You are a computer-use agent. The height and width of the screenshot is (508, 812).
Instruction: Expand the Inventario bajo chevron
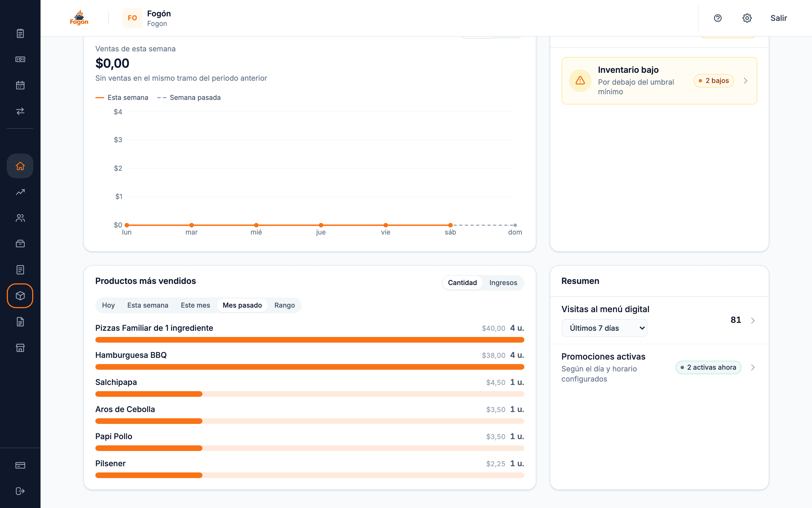[745, 81]
